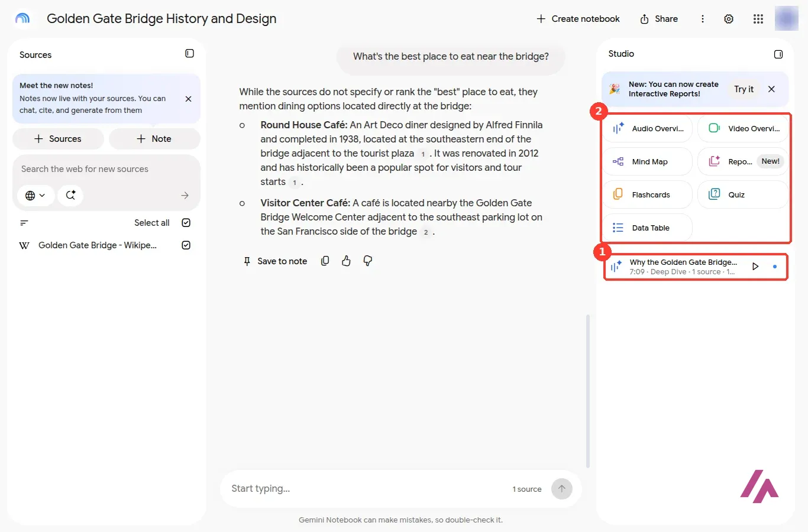The image size is (808, 532).
Task: Click the '1 source' indicator in chat box
Action: [527, 489]
